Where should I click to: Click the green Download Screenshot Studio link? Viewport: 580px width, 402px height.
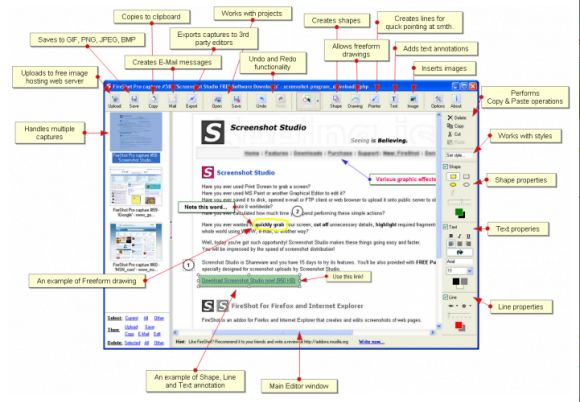tap(249, 281)
